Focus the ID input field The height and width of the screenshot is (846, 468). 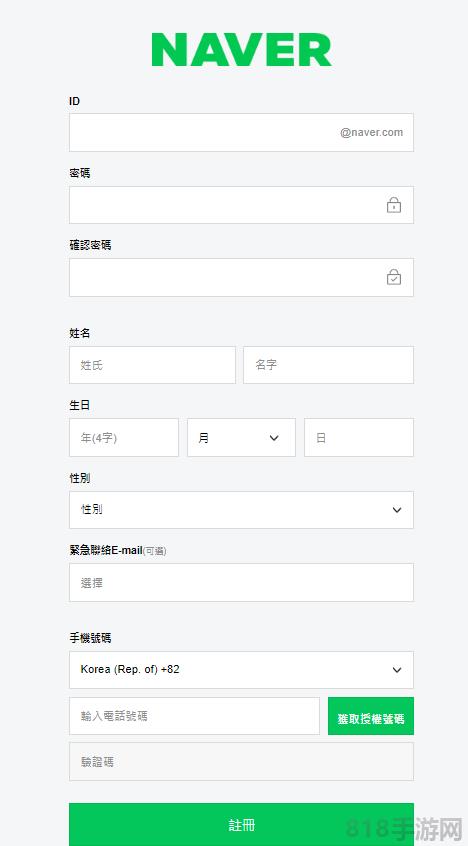pyautogui.click(x=241, y=133)
